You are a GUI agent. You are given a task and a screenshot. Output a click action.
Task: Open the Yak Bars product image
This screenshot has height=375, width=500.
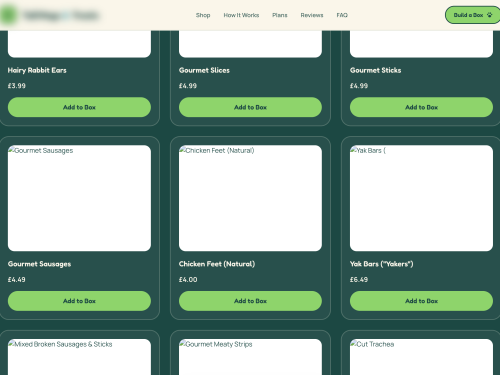pyautogui.click(x=421, y=198)
